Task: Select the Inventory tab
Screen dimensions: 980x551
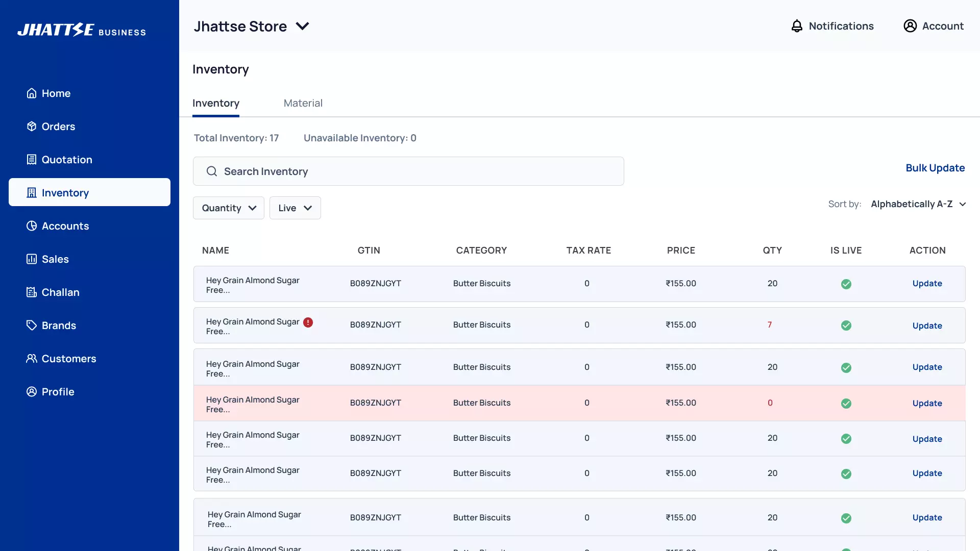Action: click(x=215, y=103)
